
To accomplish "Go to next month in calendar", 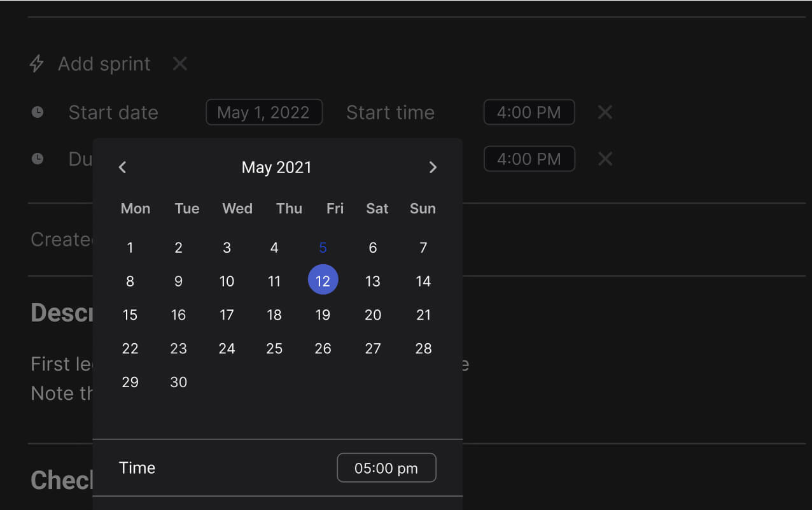I will pyautogui.click(x=433, y=167).
